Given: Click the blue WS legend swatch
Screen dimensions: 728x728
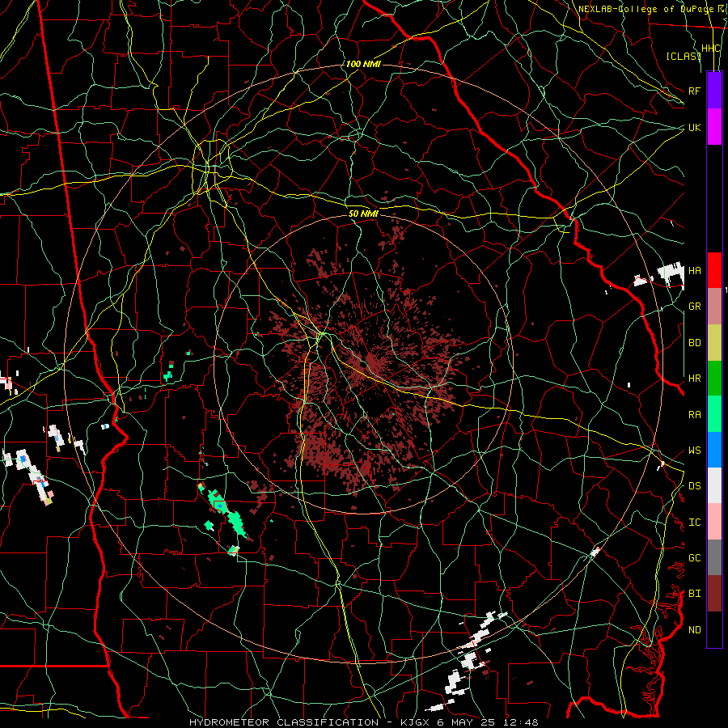Looking at the screenshot, I should [x=714, y=450].
